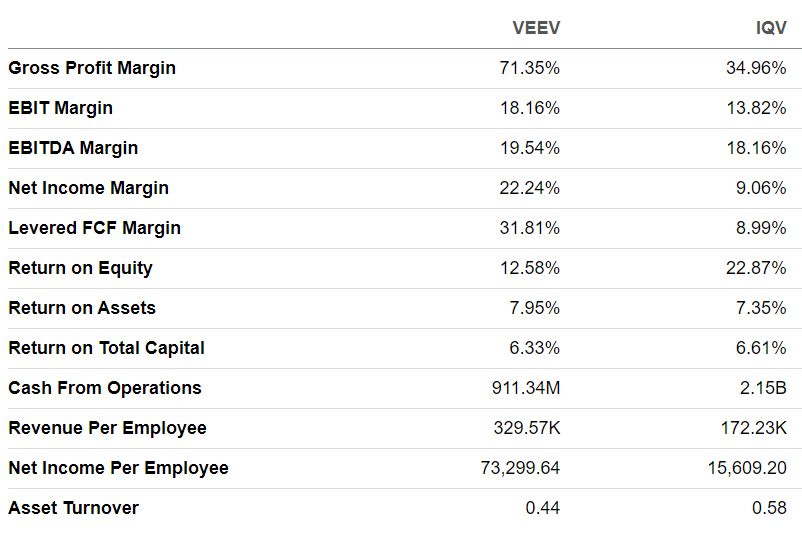Select VEEV's 911.34M cash from operations value
802x535 pixels.
(x=522, y=388)
